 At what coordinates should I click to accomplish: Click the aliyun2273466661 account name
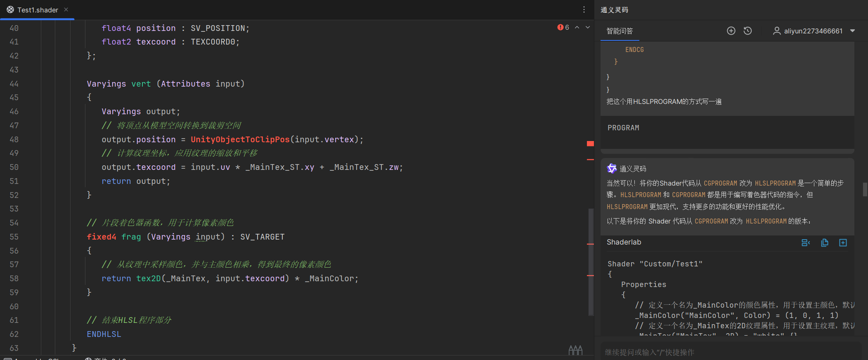pyautogui.click(x=813, y=31)
